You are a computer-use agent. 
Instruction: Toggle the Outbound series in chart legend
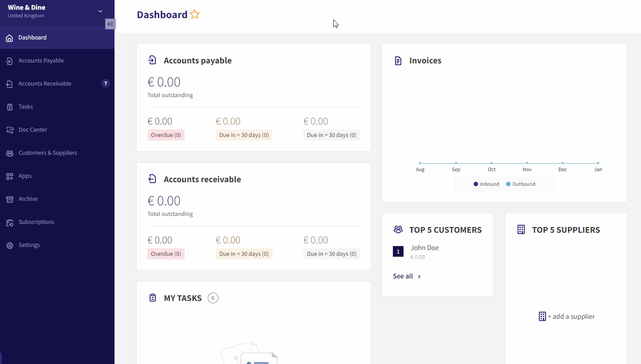click(x=521, y=184)
